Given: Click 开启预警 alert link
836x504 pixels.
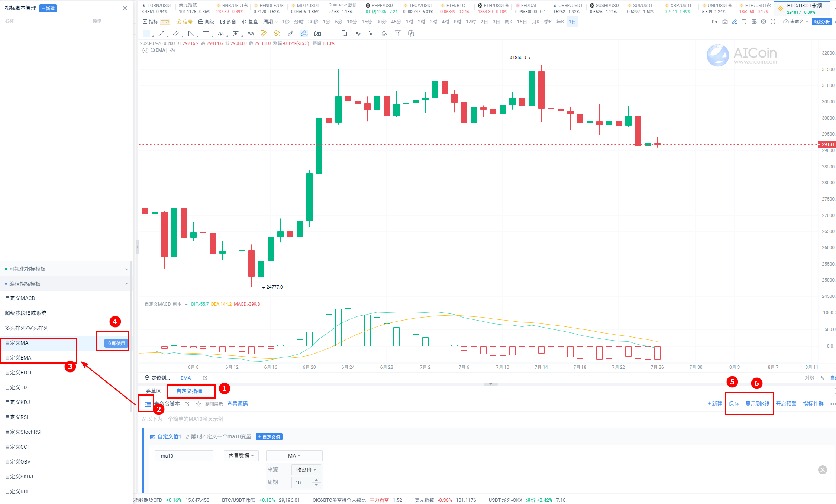Looking at the screenshot, I should tap(786, 404).
